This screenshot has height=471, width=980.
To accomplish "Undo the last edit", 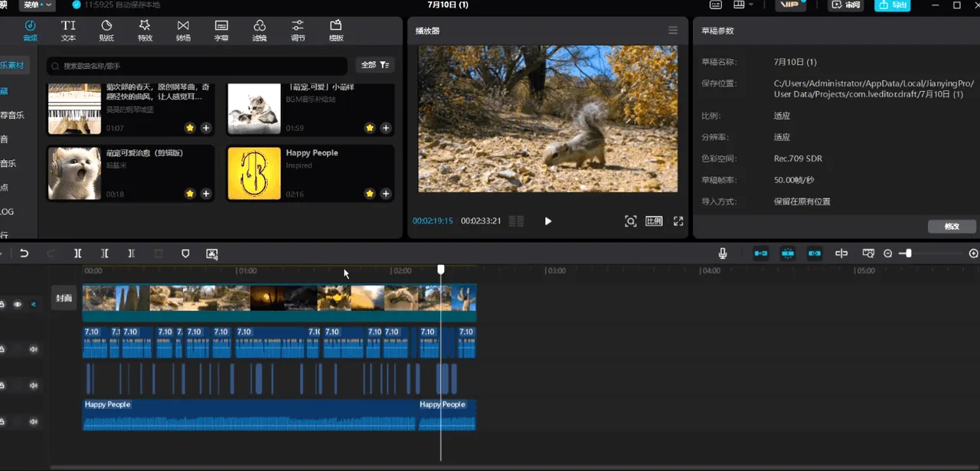I will click(24, 253).
